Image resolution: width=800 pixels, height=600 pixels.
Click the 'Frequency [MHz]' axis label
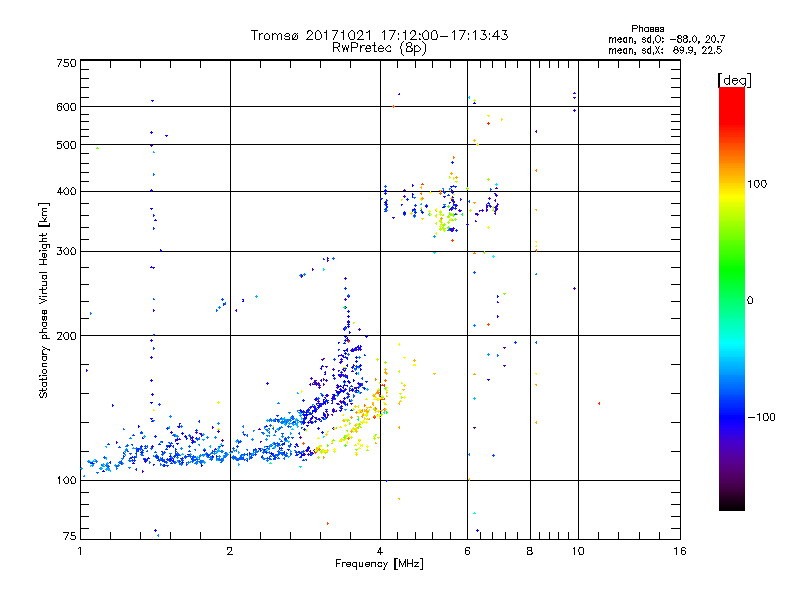pyautogui.click(x=379, y=564)
